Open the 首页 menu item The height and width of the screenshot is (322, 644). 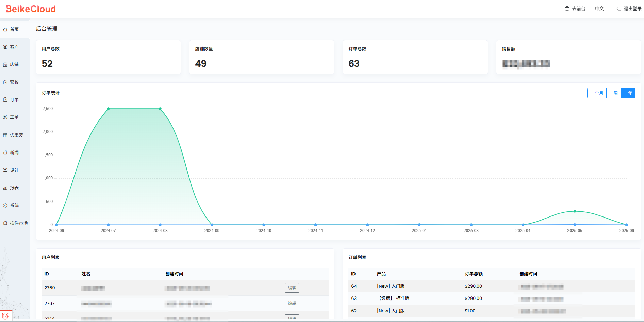click(x=14, y=30)
